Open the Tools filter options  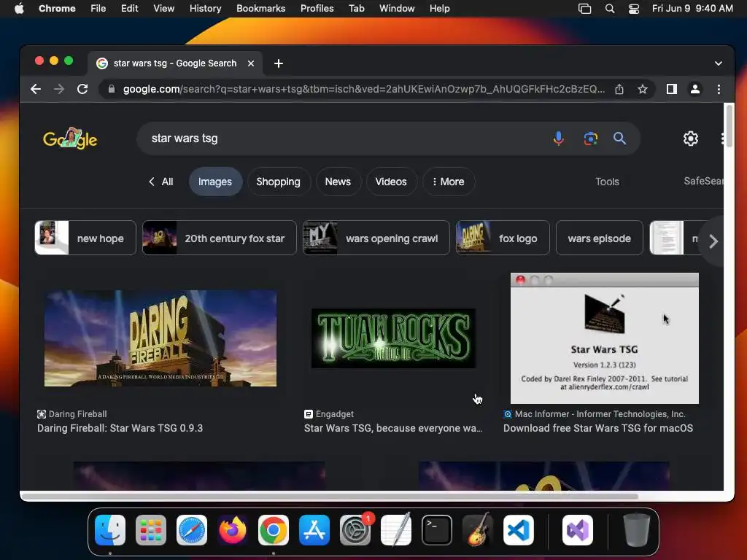(607, 182)
